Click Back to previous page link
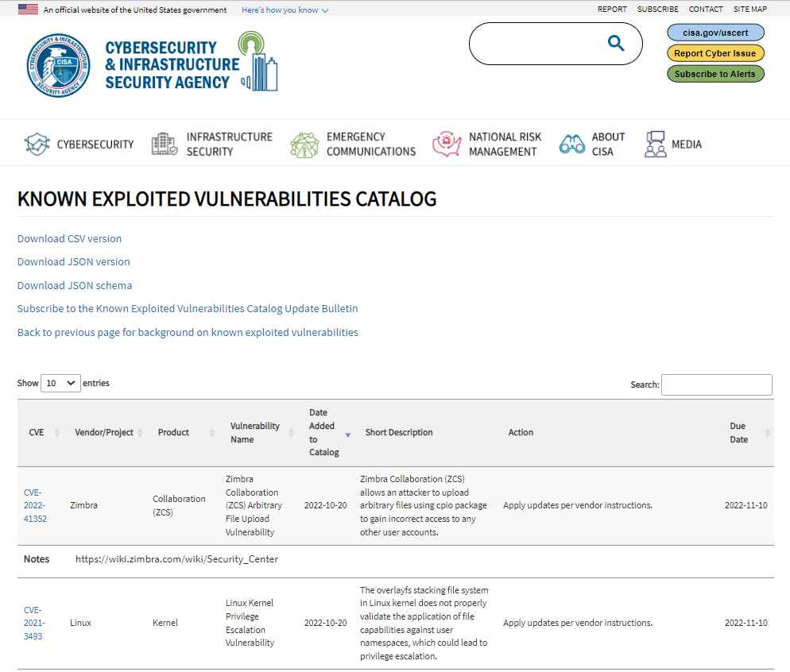 tap(188, 332)
